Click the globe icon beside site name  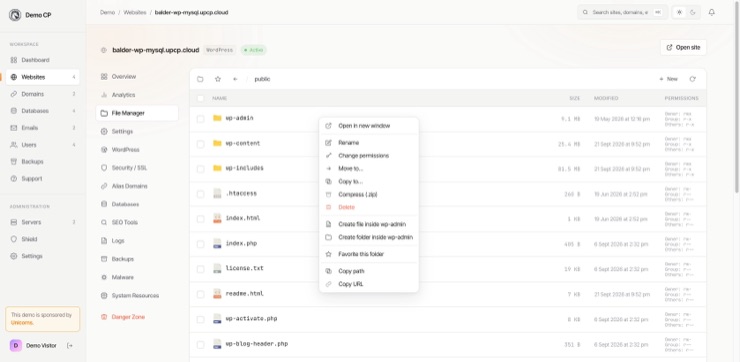click(104, 50)
